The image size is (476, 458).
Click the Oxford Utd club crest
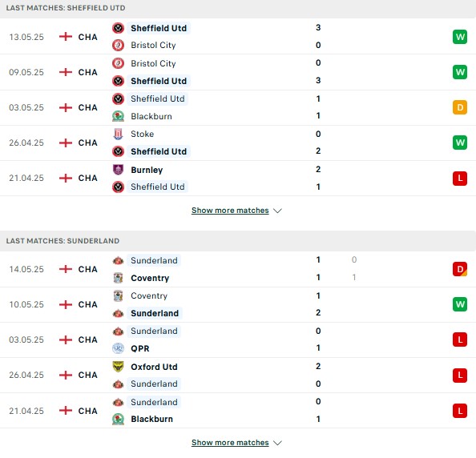[118, 367]
